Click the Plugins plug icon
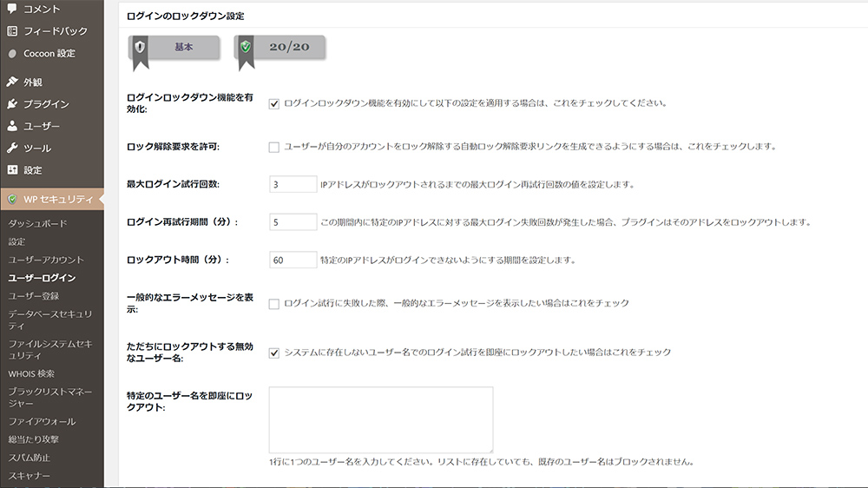This screenshot has height=488, width=868. pos(12,104)
